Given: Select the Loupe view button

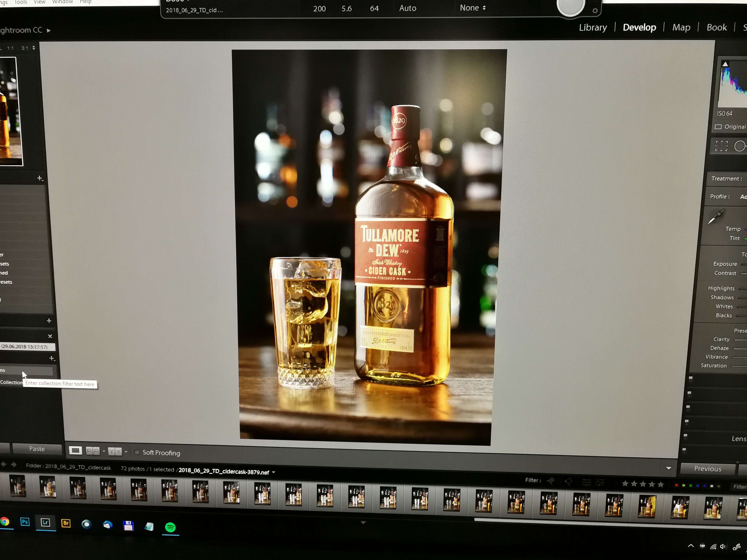Looking at the screenshot, I should coord(75,450).
